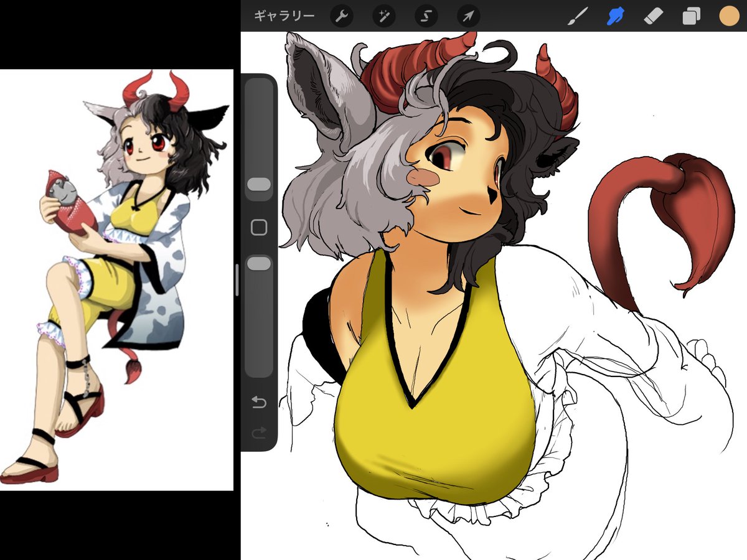
Task: Click the brush opacity slider handle
Action: 259,264
